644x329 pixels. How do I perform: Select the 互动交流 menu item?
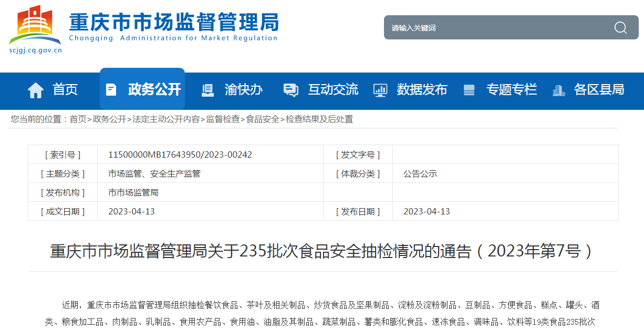tap(333, 89)
